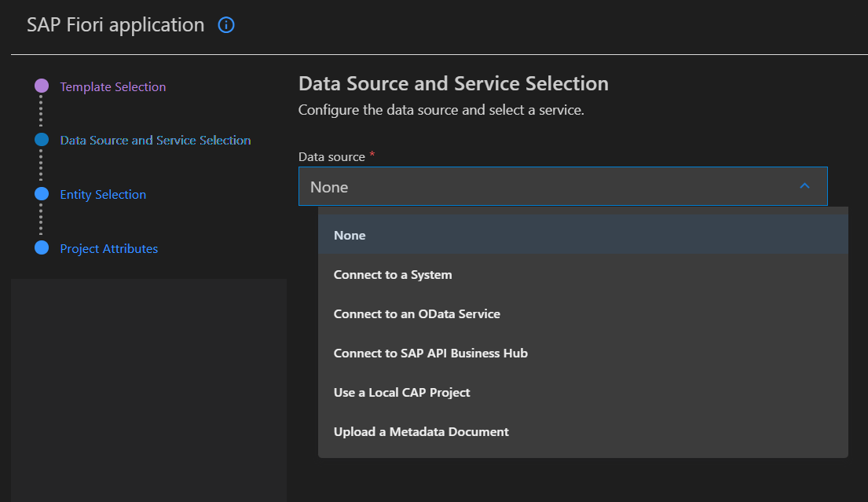Click the Entity Selection step circle
Image resolution: width=868 pixels, height=502 pixels.
coord(42,194)
